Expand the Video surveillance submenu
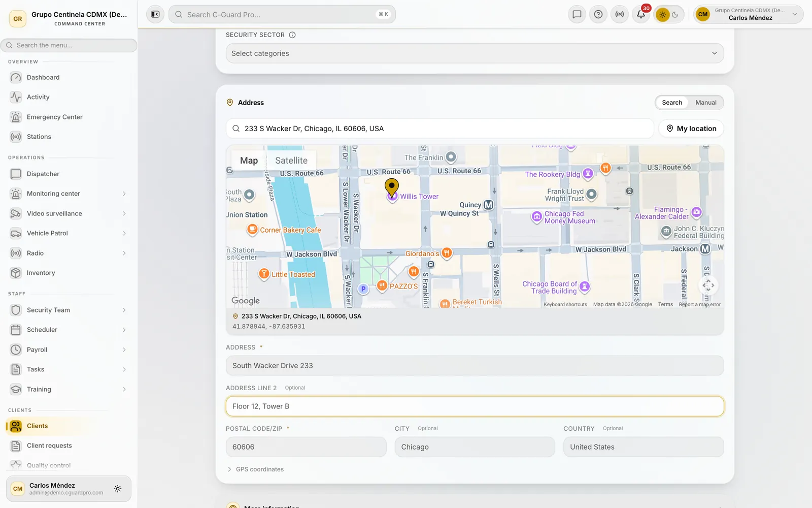 click(124, 213)
